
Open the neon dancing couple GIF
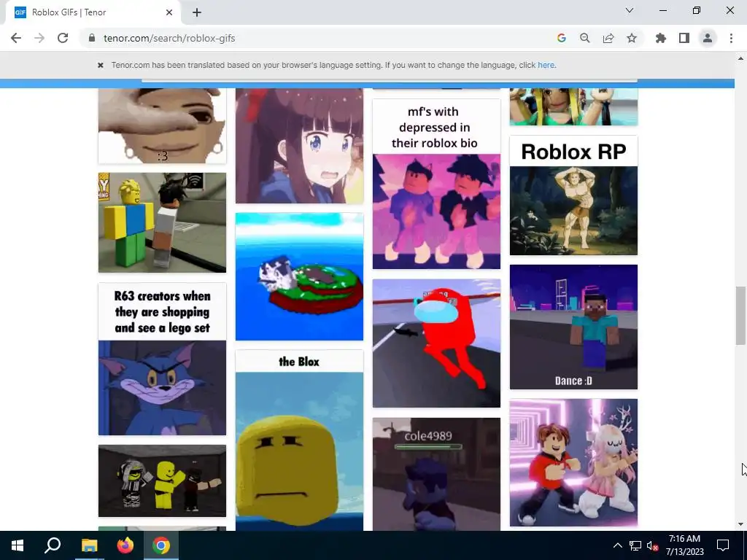tap(573, 462)
